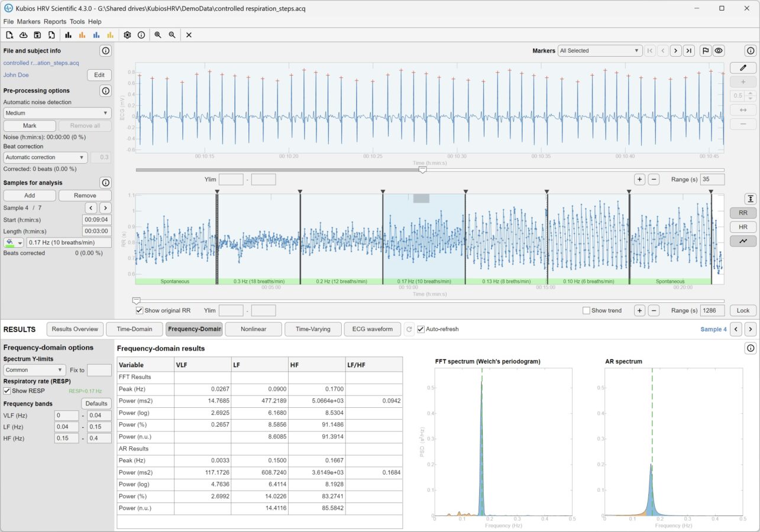Click the flag icon next to Markers
The image size is (760, 532).
tap(705, 51)
